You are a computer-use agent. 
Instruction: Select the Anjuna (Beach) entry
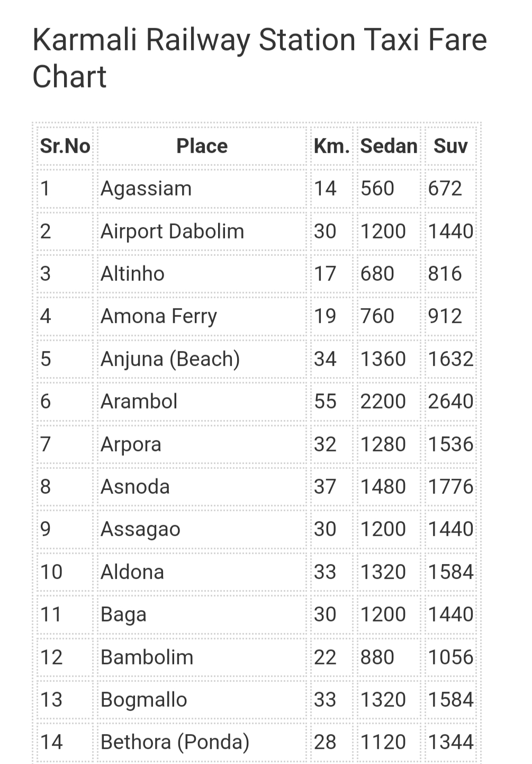[170, 359]
